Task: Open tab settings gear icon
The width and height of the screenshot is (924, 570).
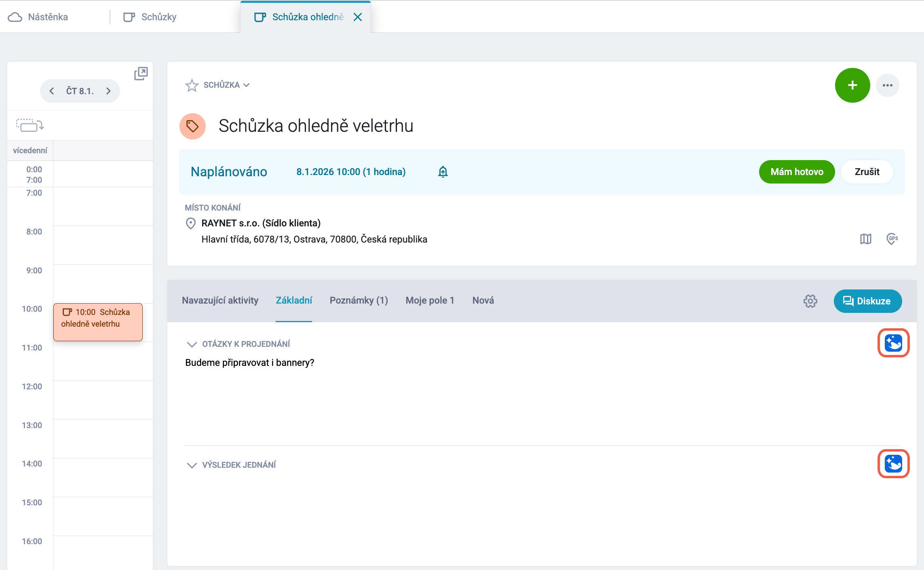Action: 810,301
